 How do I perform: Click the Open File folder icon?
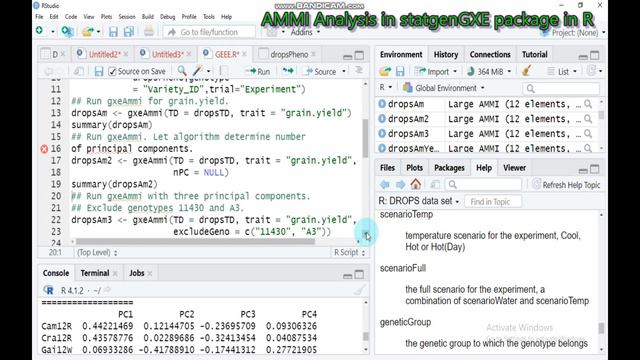(87, 31)
